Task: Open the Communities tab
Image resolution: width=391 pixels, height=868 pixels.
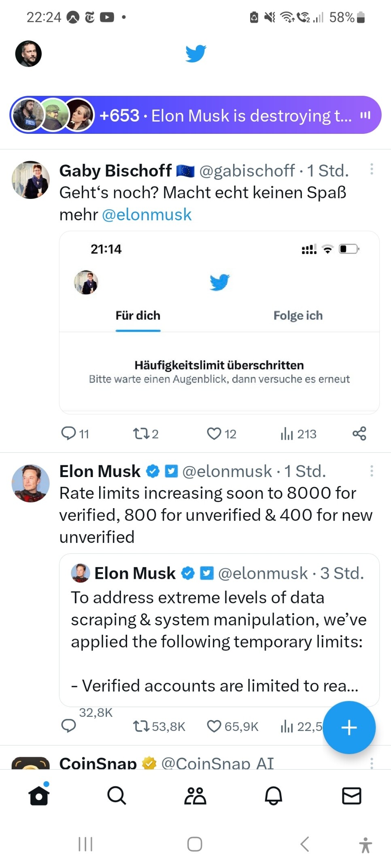Action: coord(195,796)
